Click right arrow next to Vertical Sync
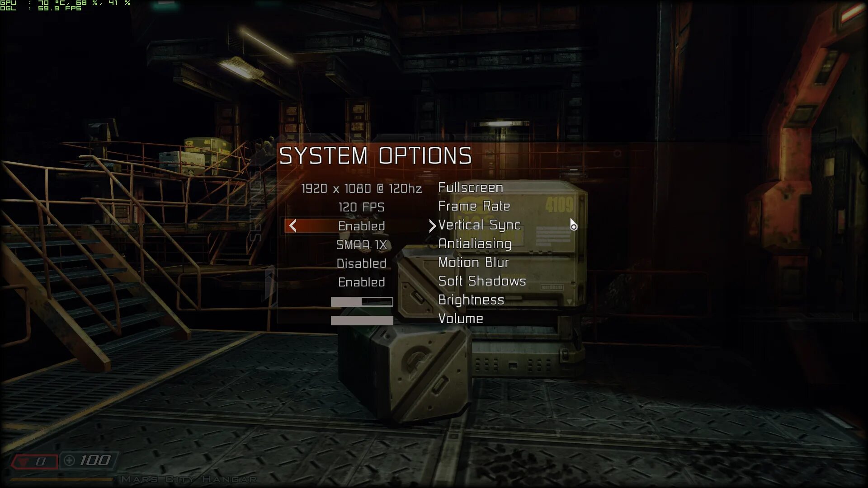The image size is (868, 488). click(432, 225)
